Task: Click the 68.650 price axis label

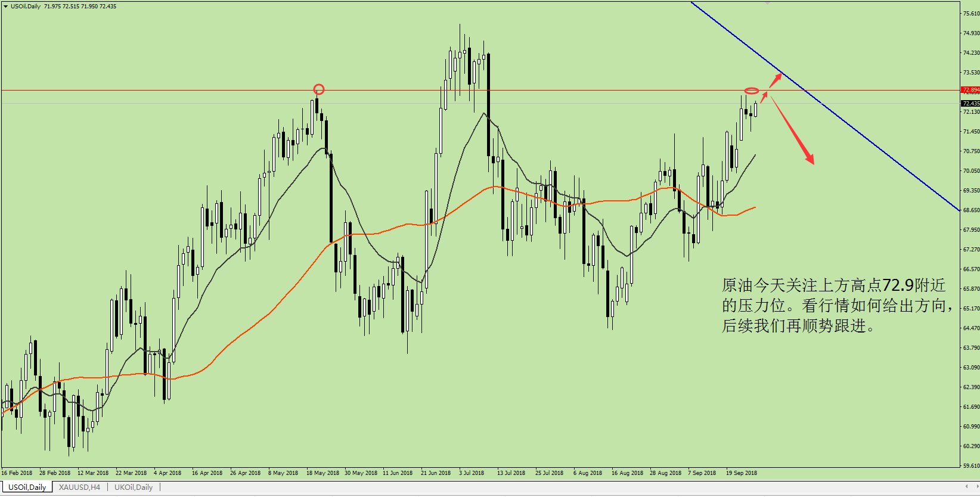Action: coord(971,210)
